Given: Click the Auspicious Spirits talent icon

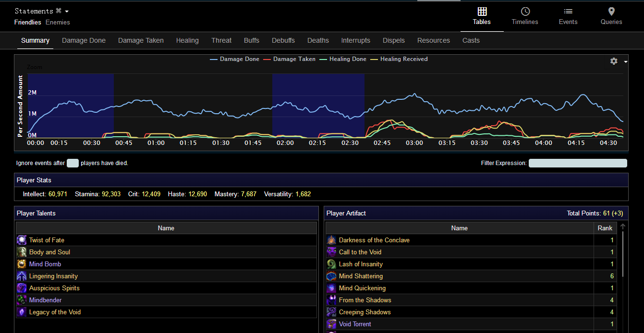Looking at the screenshot, I should click(22, 288).
